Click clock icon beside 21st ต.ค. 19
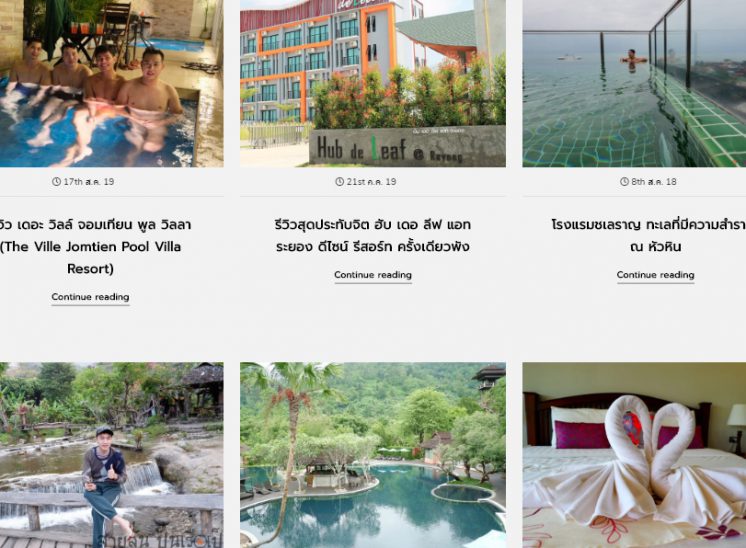This screenshot has height=548, width=746. [339, 181]
